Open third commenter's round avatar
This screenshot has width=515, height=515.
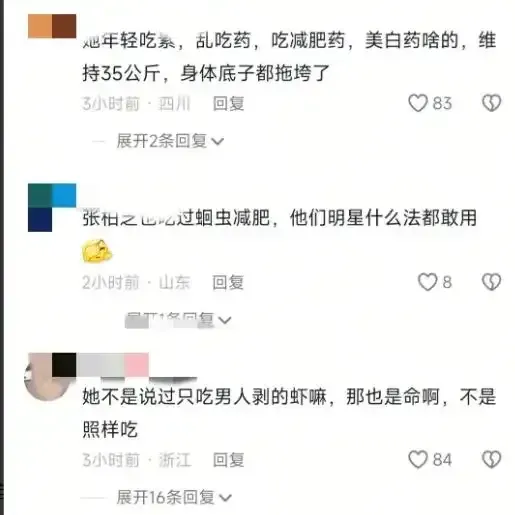click(x=47, y=377)
